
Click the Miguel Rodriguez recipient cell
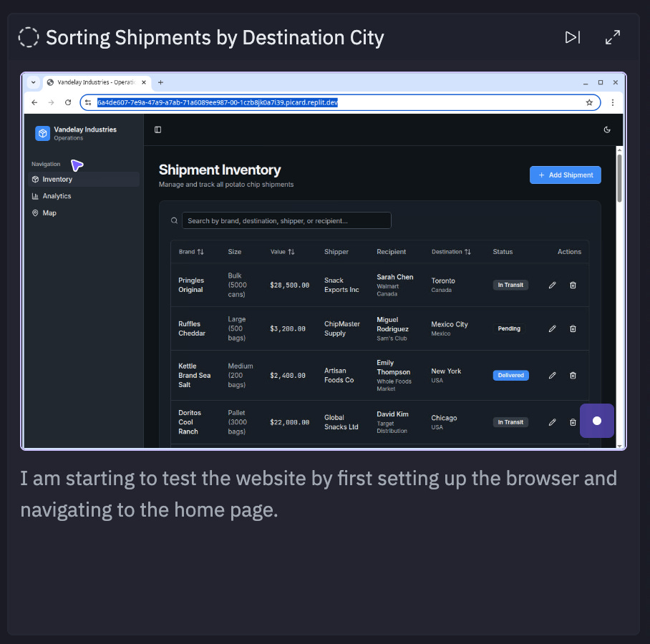[392, 328]
